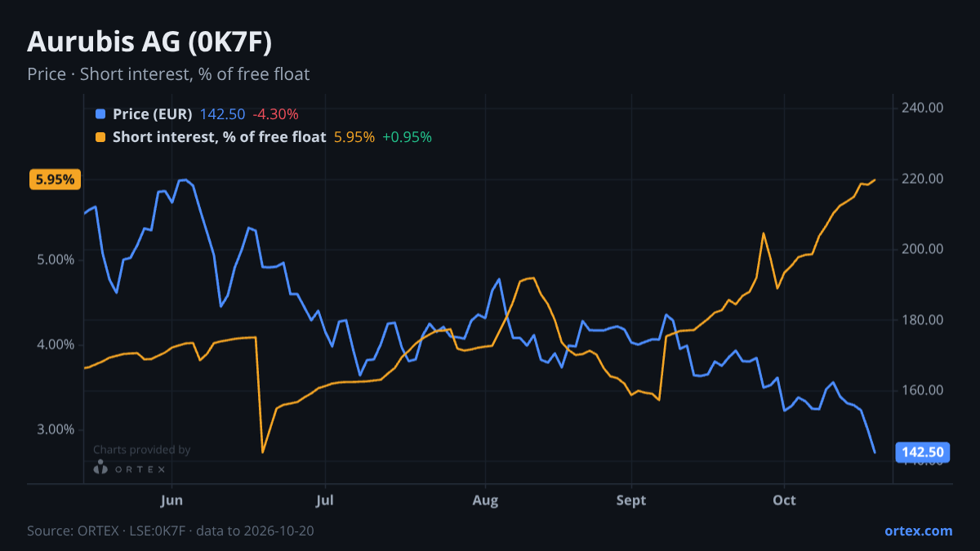Click the orange Short interest legend swatch
The height and width of the screenshot is (551, 980).
tap(100, 137)
